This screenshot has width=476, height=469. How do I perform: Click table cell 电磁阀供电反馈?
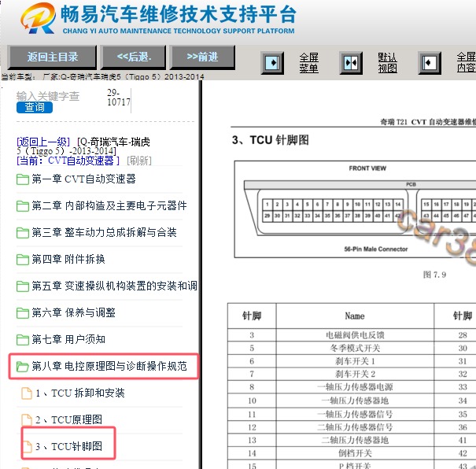click(355, 335)
